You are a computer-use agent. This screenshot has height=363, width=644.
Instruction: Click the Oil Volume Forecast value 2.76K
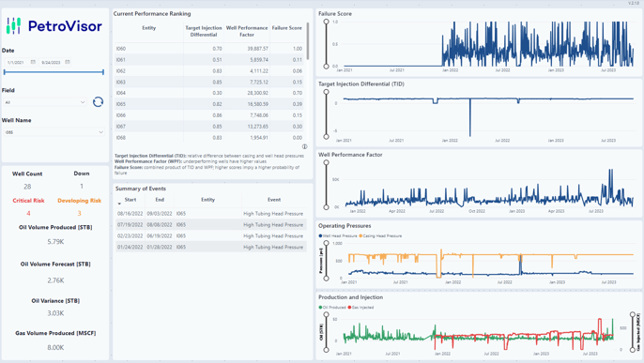click(x=55, y=280)
